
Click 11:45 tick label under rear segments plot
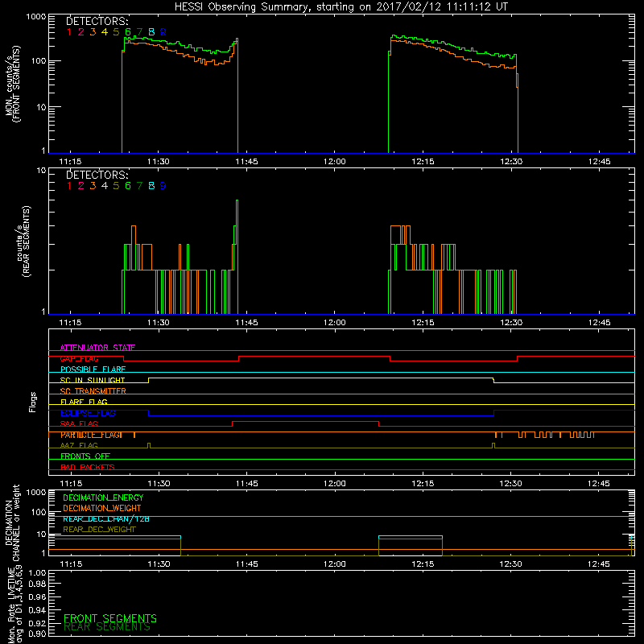point(246,323)
